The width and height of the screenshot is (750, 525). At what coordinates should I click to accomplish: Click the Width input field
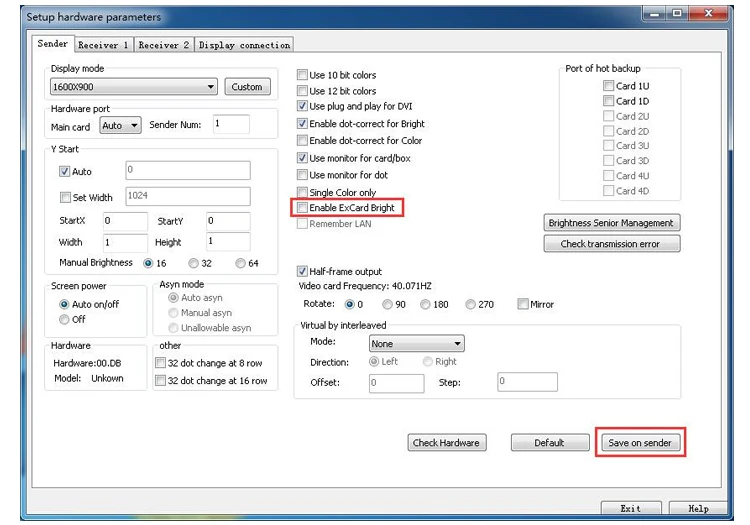pyautogui.click(x=125, y=242)
